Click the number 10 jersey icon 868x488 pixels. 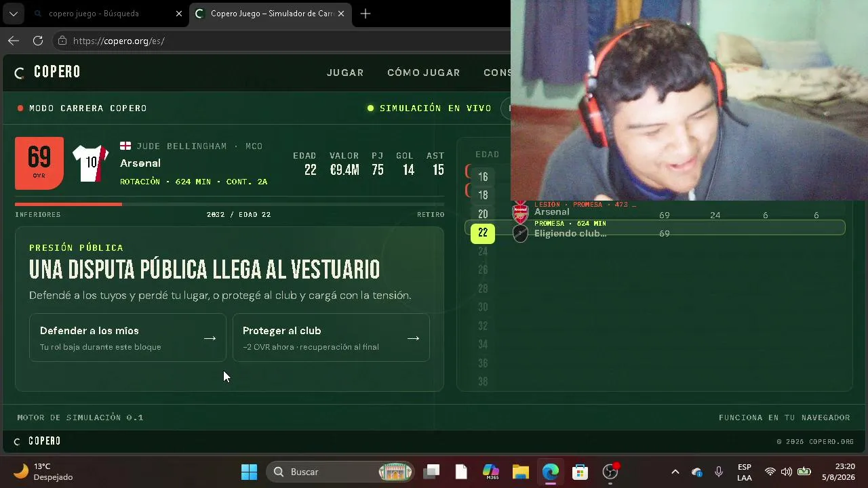(x=90, y=163)
